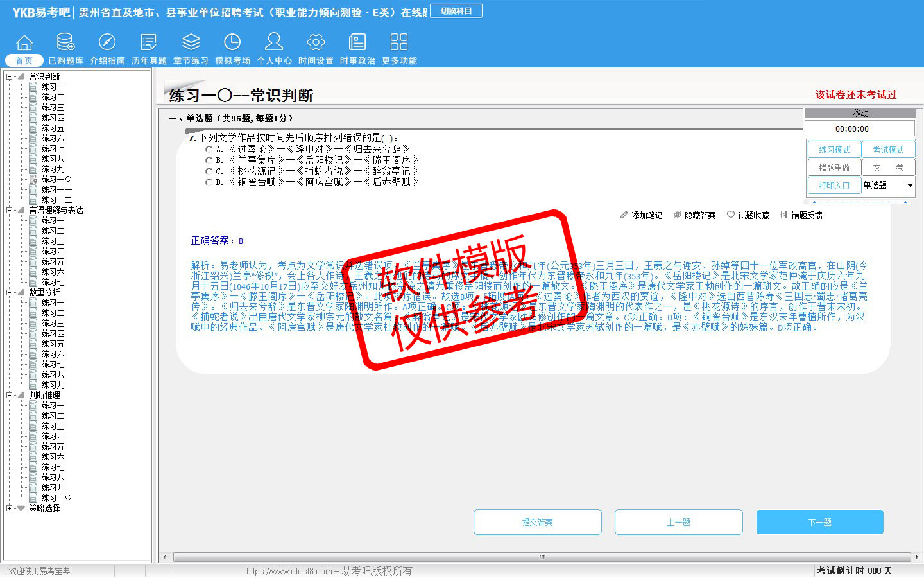
Task: Open 更多功能 grid icon
Action: click(399, 42)
